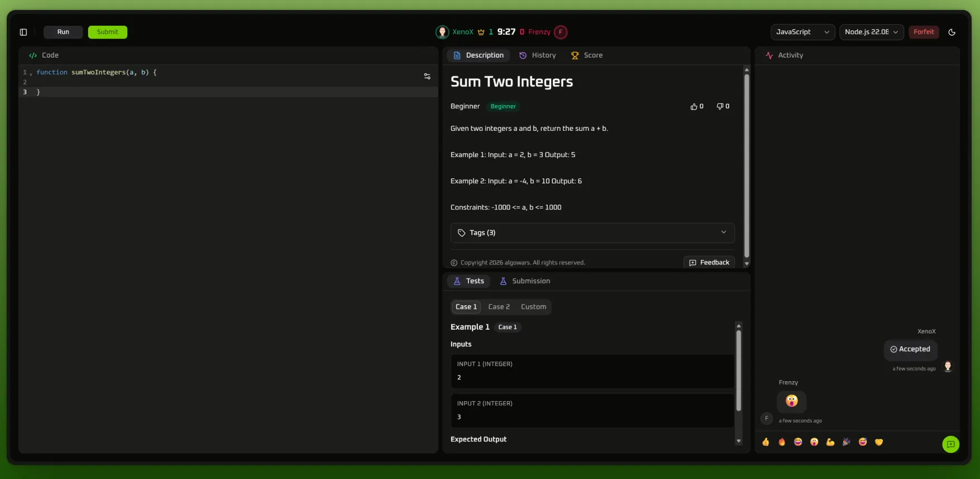
Task: Submit the solution with the Submit button
Action: (107, 32)
